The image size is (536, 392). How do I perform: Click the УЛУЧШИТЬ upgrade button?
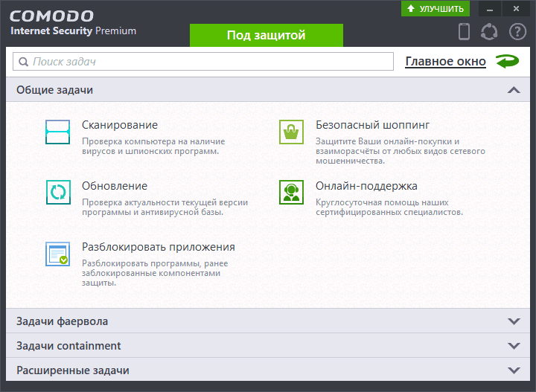[x=435, y=8]
